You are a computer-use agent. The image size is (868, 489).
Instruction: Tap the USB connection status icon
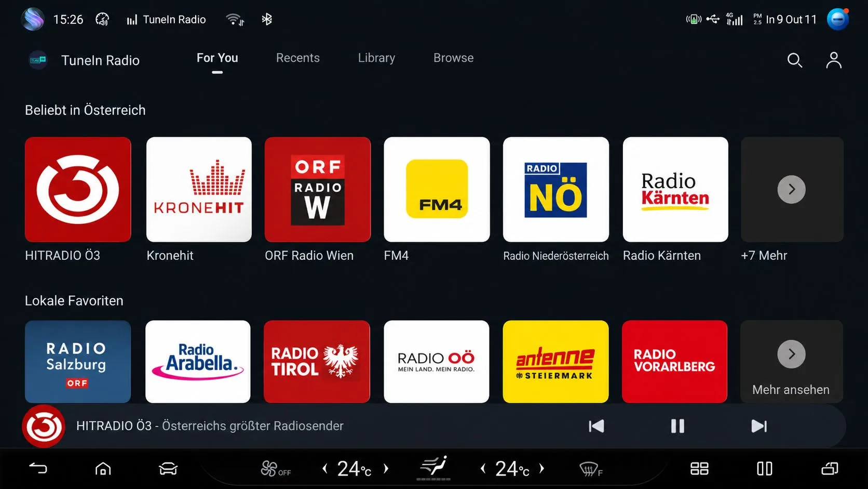tap(713, 20)
